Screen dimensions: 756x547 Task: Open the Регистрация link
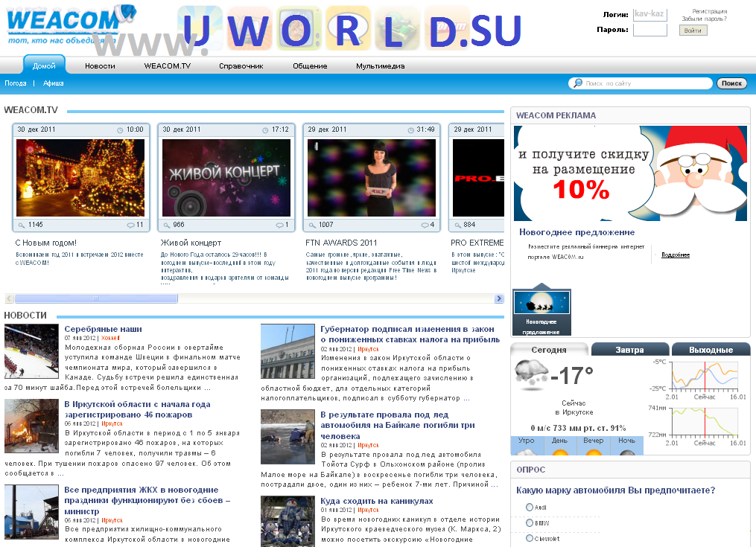point(710,11)
